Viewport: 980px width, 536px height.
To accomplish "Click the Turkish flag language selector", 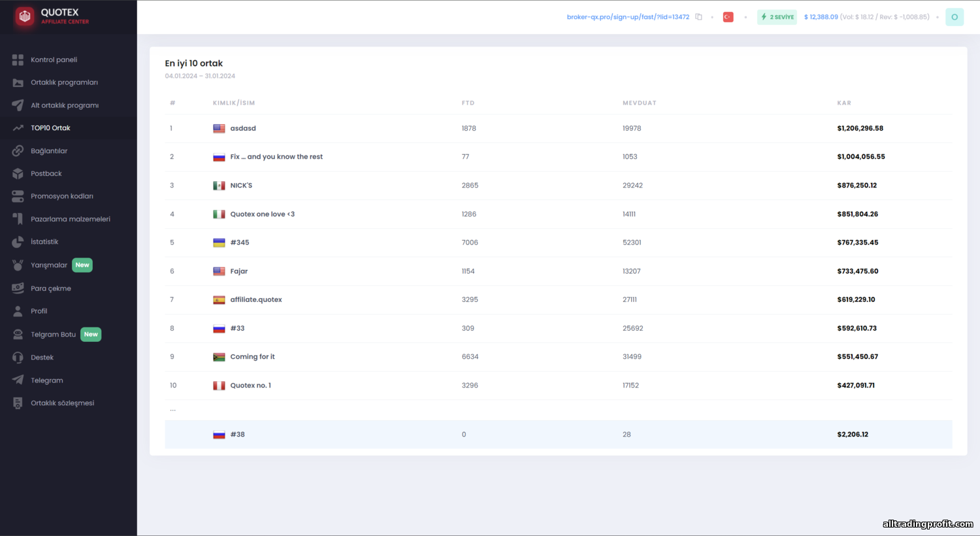I will click(728, 17).
